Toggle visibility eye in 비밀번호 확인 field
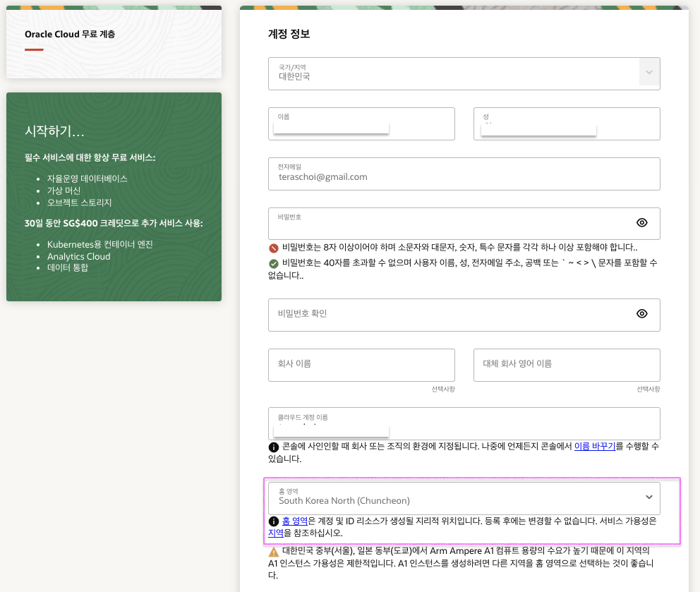The image size is (700, 592). click(x=641, y=314)
